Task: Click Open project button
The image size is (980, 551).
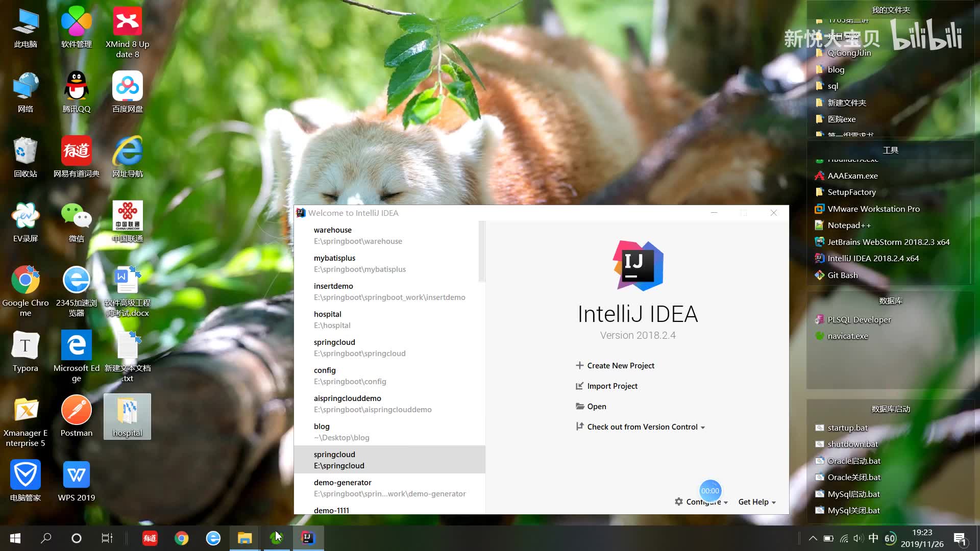Action: point(596,406)
